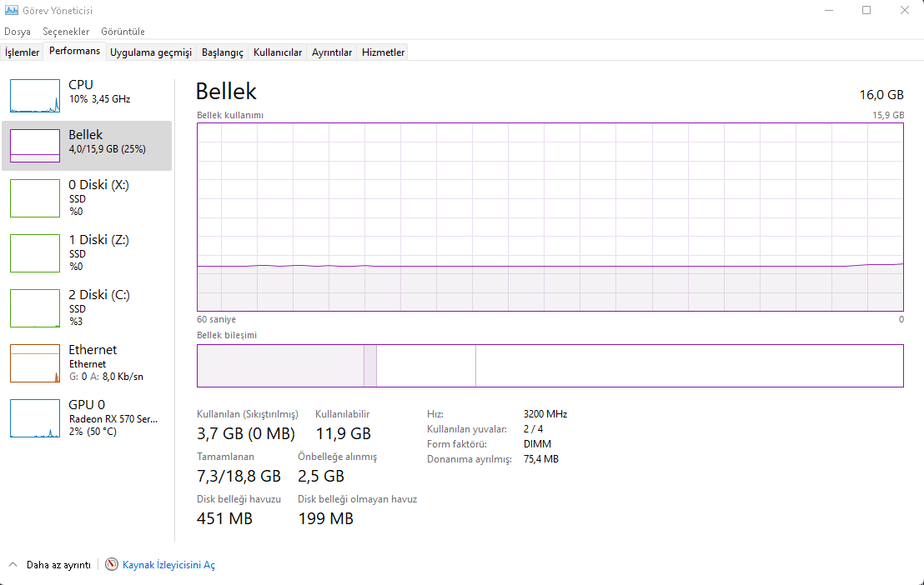Image resolution: width=924 pixels, height=585 pixels.
Task: Switch to the Hizmetler tab
Action: (x=383, y=52)
